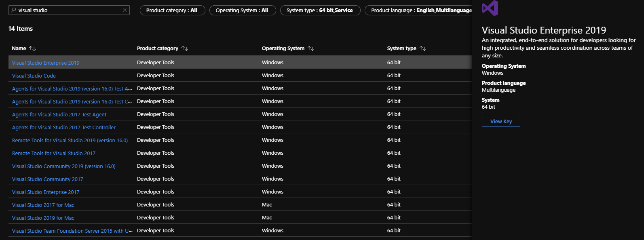Open Visual Studio 2017 for Mac link
Image resolution: width=644 pixels, height=240 pixels.
43,205
